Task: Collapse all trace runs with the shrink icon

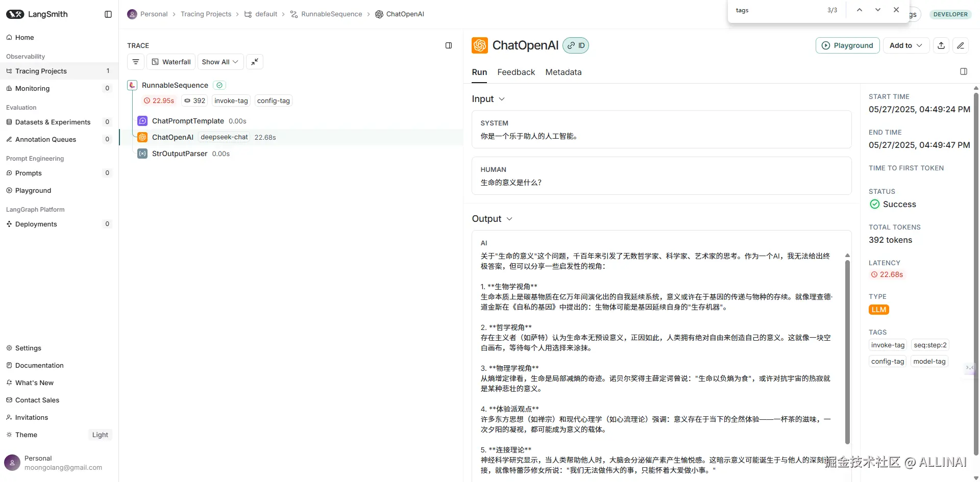Action: [255, 62]
